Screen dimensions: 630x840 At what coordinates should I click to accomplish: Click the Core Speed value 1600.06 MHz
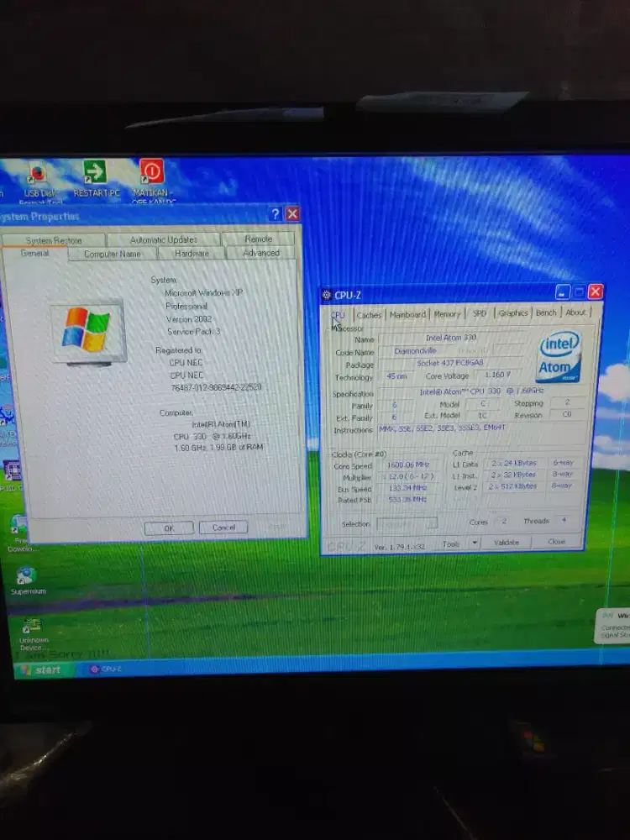tap(407, 465)
